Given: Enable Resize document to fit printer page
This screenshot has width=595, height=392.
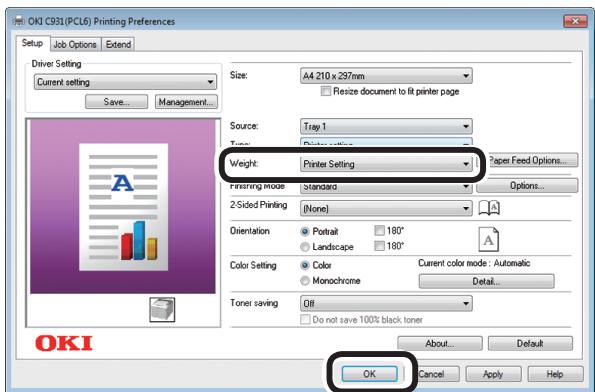Looking at the screenshot, I should pos(326,91).
